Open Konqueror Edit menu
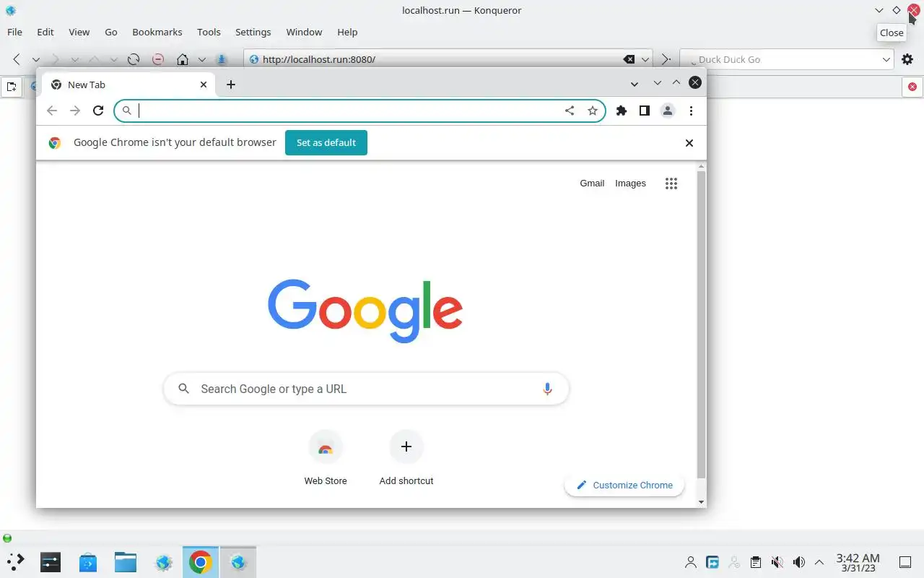 point(45,32)
